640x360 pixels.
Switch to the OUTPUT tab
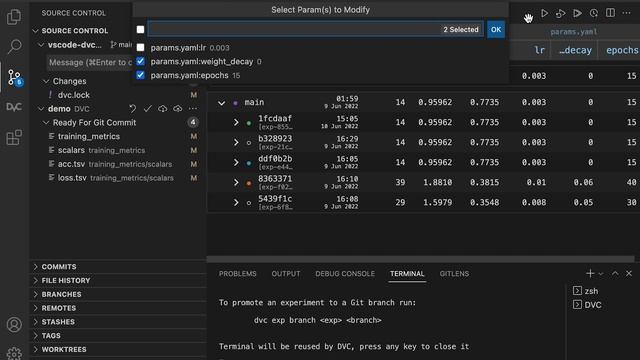pos(286,273)
